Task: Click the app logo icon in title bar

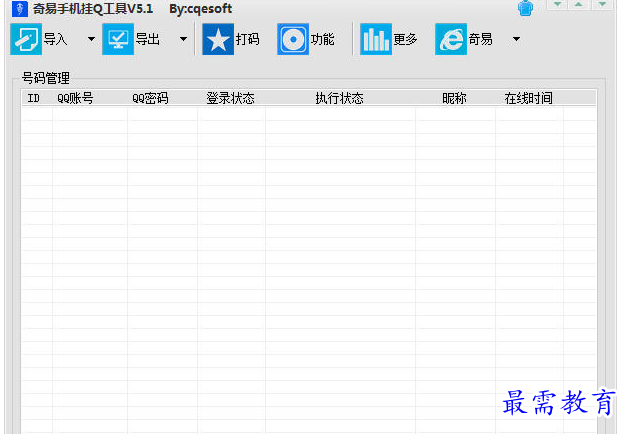Action: (20, 8)
